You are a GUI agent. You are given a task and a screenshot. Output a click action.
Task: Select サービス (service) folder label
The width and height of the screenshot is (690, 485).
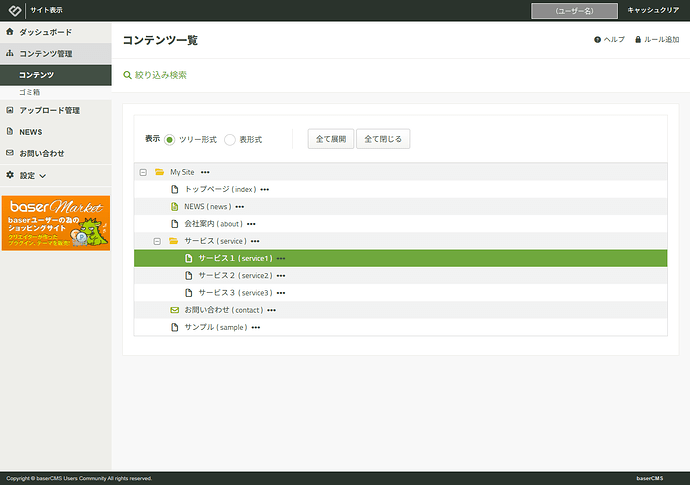tap(216, 241)
